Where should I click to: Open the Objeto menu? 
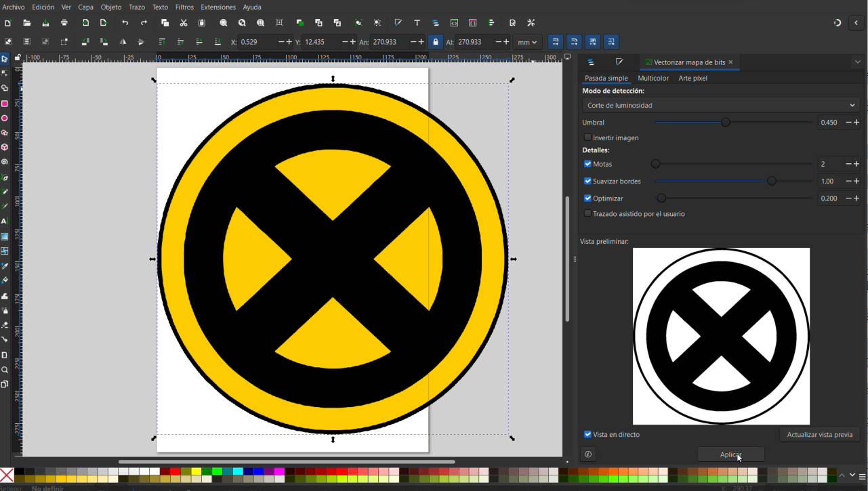click(111, 7)
